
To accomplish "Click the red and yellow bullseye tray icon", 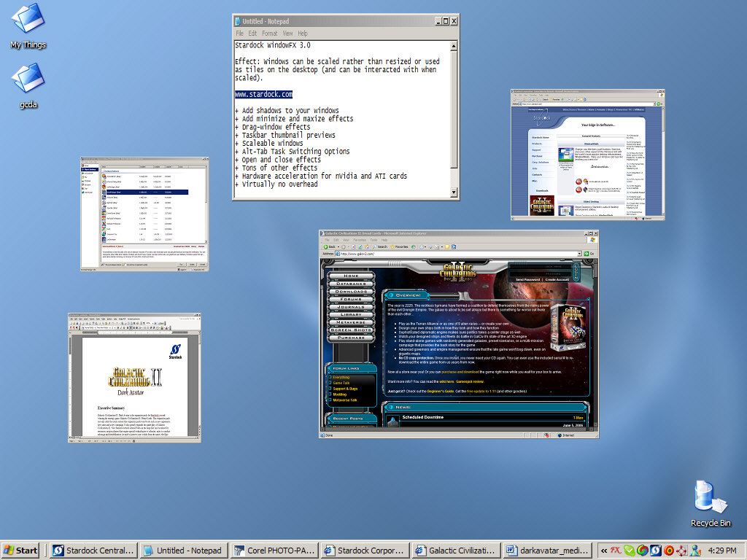I will click(x=669, y=551).
